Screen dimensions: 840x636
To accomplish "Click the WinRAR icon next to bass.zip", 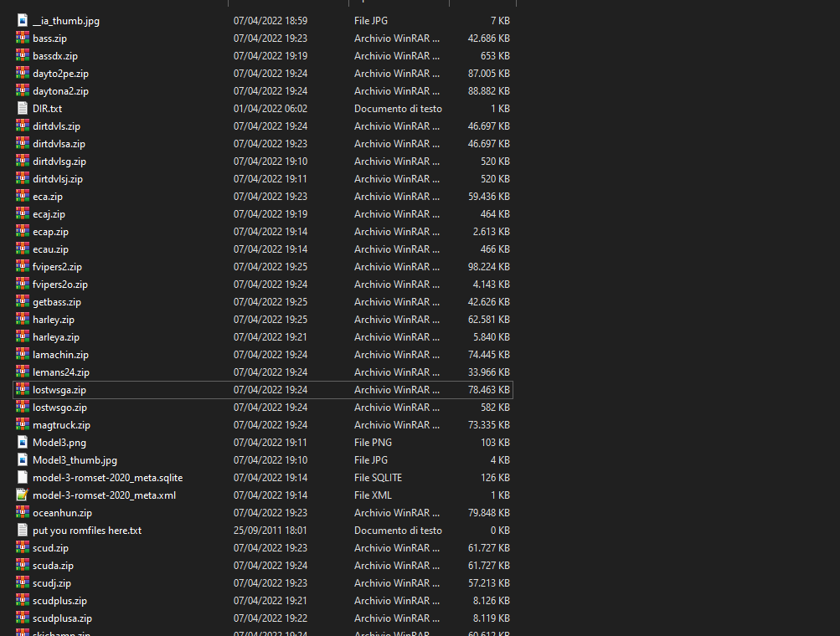I will pyautogui.click(x=23, y=38).
